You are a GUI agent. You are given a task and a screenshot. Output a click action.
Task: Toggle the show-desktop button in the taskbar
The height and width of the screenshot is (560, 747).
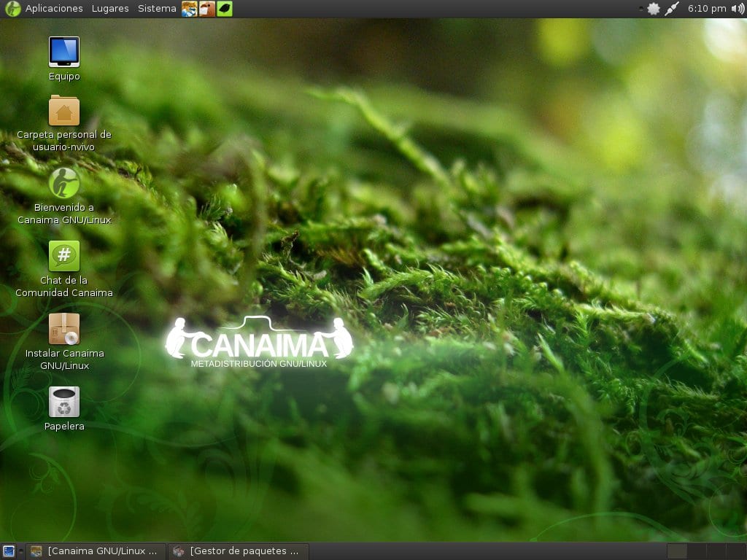click(x=8, y=551)
